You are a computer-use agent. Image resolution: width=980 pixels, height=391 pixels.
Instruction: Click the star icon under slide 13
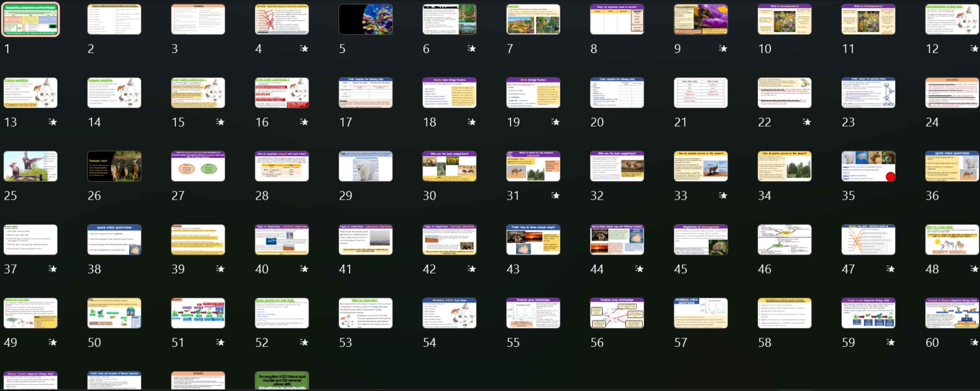tap(53, 122)
